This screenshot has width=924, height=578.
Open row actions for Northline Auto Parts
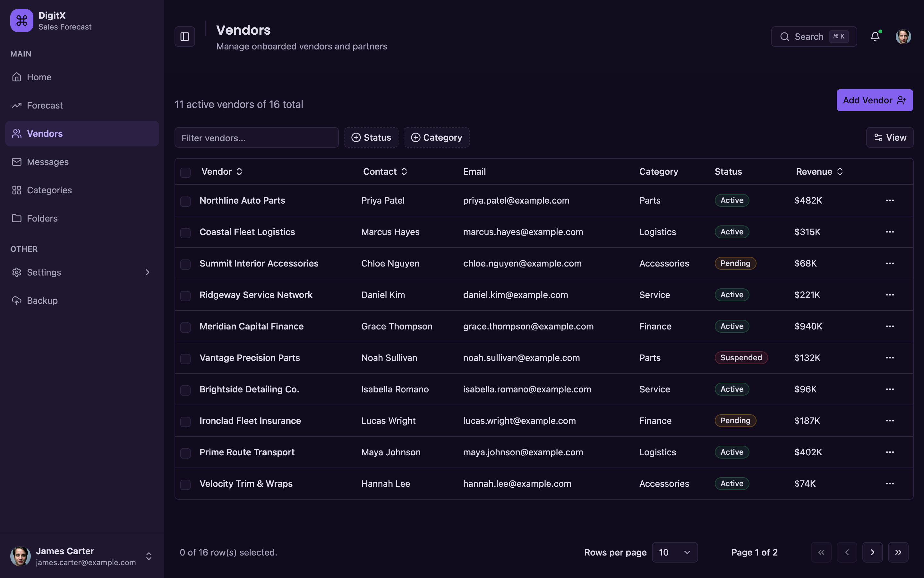(890, 200)
